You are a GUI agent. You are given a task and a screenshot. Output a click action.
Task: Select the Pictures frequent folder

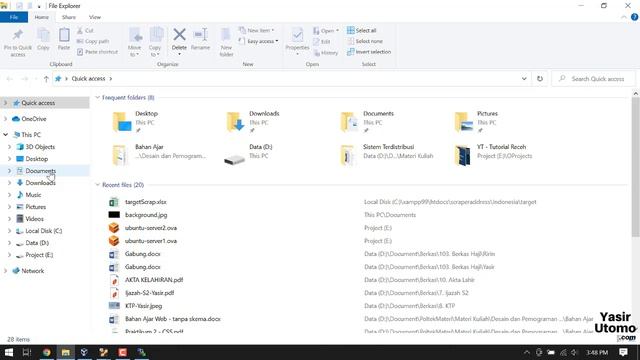point(477,122)
